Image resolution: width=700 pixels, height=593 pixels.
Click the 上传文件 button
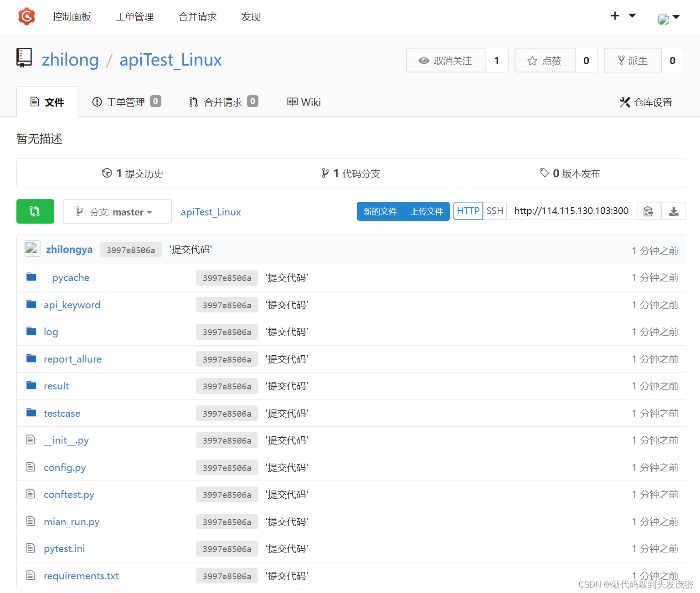click(427, 211)
